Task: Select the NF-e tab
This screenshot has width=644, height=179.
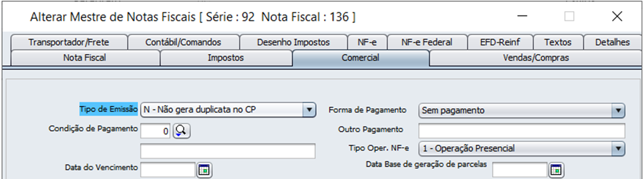Action: pyautogui.click(x=367, y=42)
